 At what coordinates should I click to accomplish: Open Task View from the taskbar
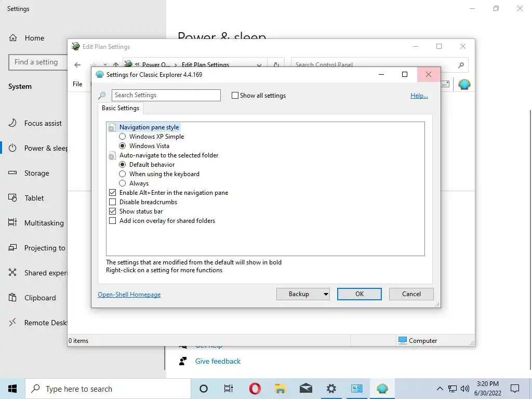point(229,389)
